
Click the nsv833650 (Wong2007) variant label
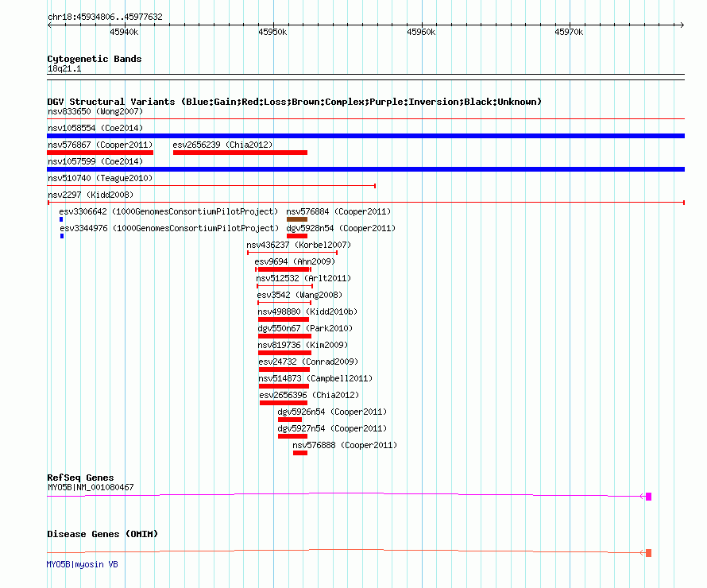click(95, 111)
